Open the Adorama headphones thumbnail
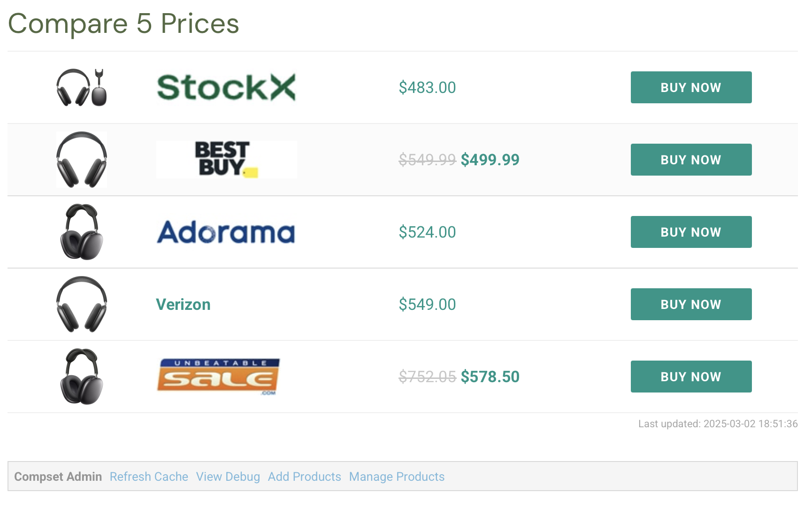The image size is (812, 508). click(82, 232)
